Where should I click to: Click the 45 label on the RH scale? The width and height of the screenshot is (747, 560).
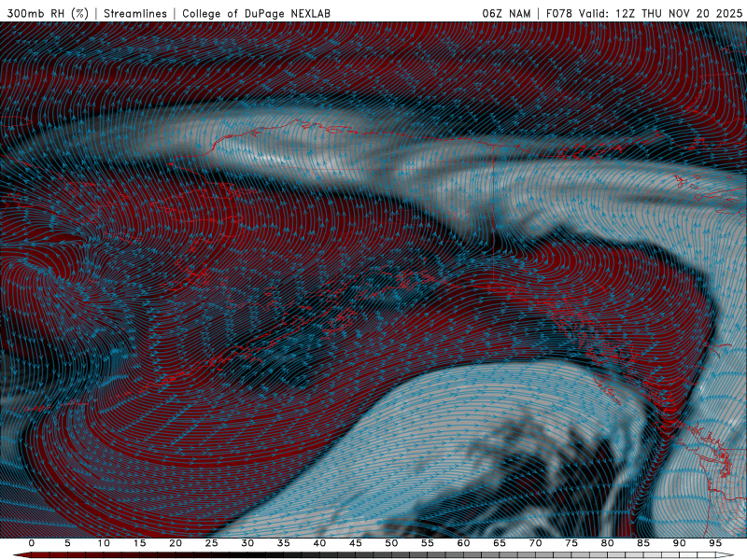click(x=356, y=543)
